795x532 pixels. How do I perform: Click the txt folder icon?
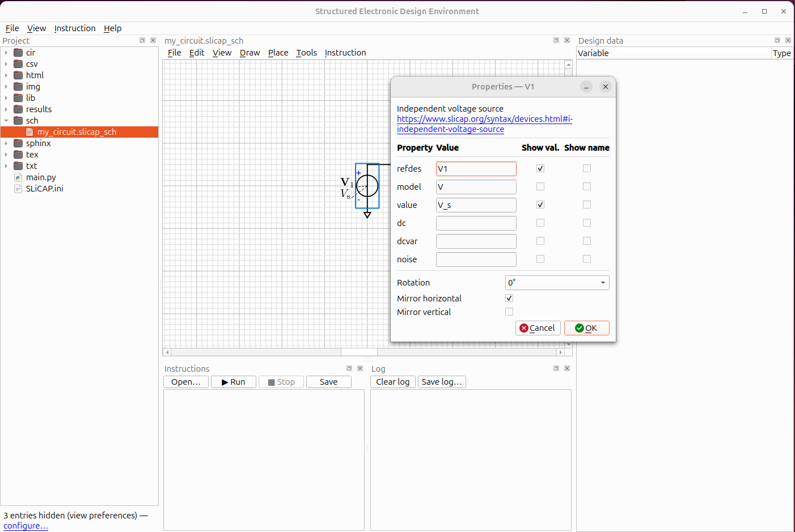point(18,166)
